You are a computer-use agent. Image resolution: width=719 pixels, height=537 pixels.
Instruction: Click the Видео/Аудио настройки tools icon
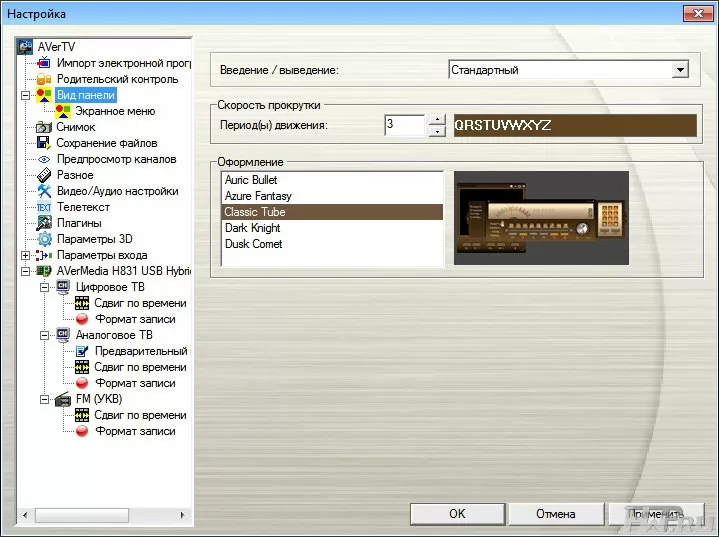tap(44, 191)
